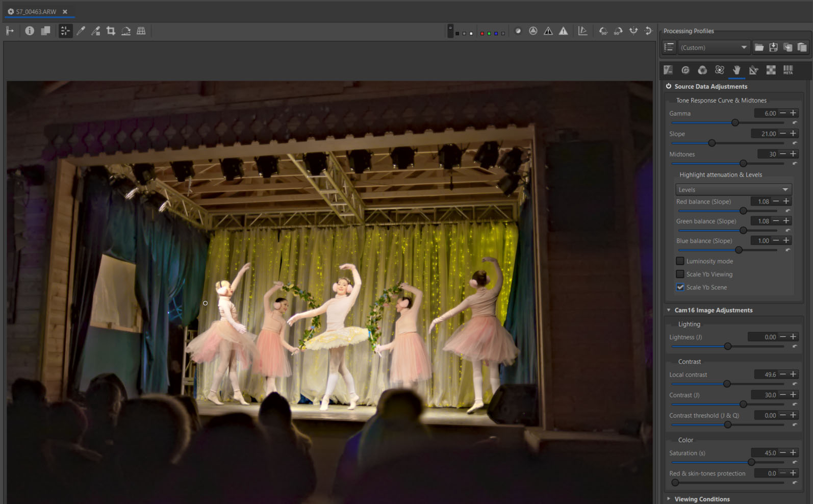Check the Scale Yb Viewing option
This screenshot has height=504, width=813.
tap(680, 274)
